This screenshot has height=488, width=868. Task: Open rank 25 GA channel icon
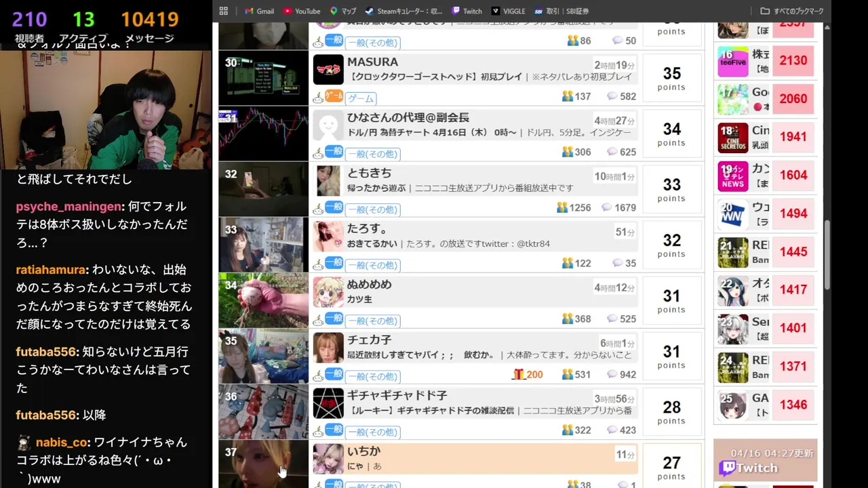[x=733, y=406]
